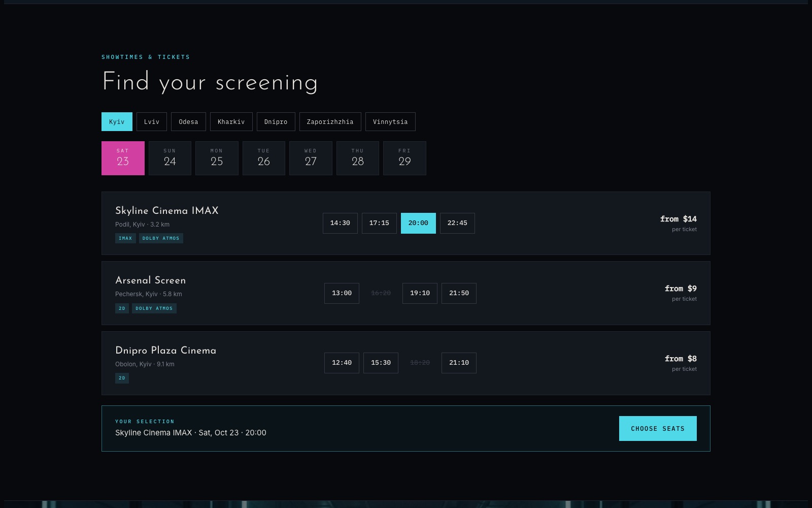
Task: Click the highlighted 20:00 showtime
Action: click(418, 223)
